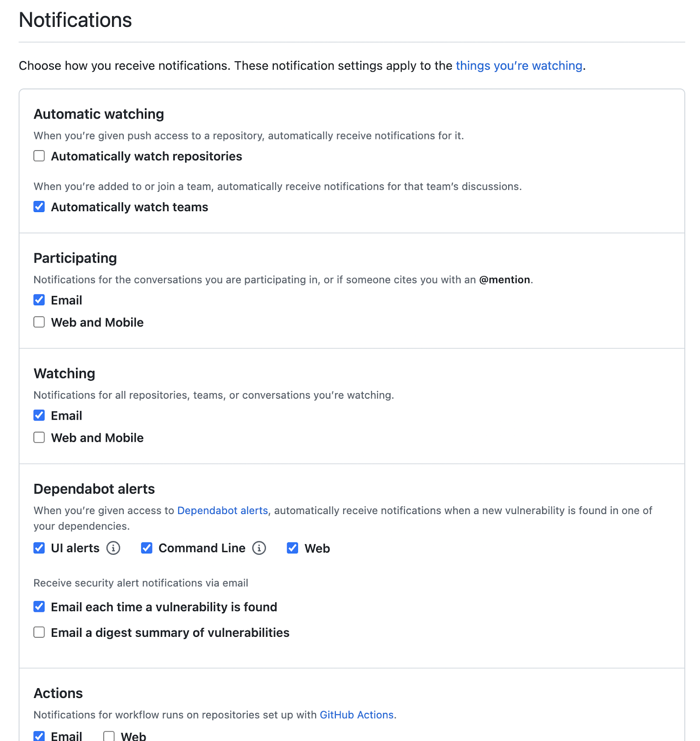Enable Automatically watch repositories checkbox
This screenshot has height=741, width=700.
[x=39, y=156]
